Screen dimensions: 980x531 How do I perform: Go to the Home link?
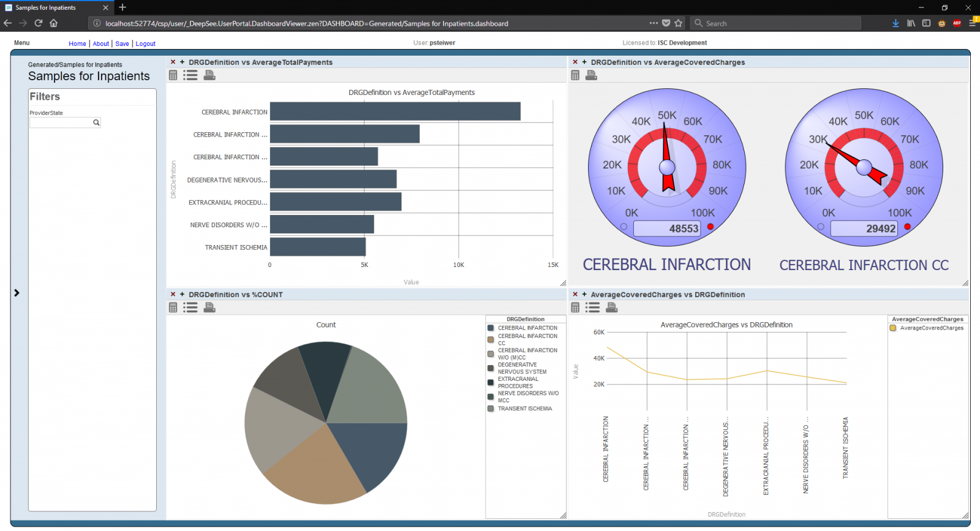point(77,43)
